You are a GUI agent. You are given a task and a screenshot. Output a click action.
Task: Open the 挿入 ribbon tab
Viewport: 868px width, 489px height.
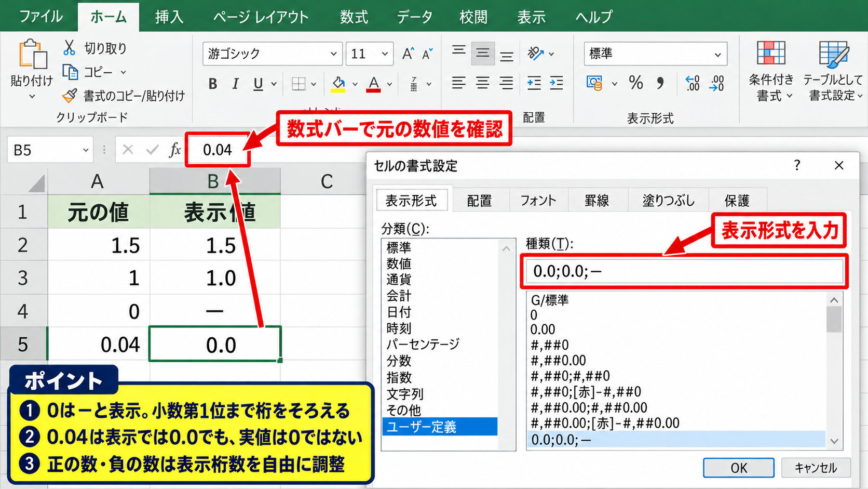[x=169, y=17]
